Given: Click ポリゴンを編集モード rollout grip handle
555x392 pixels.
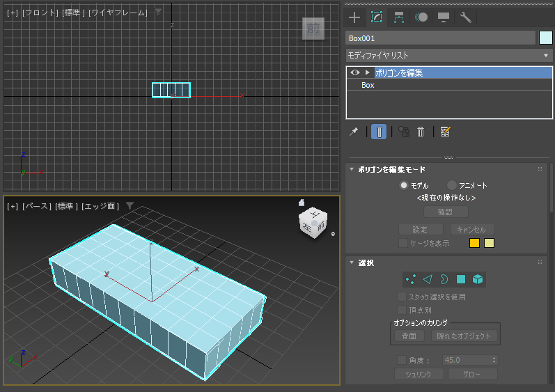Looking at the screenshot, I should [x=540, y=169].
